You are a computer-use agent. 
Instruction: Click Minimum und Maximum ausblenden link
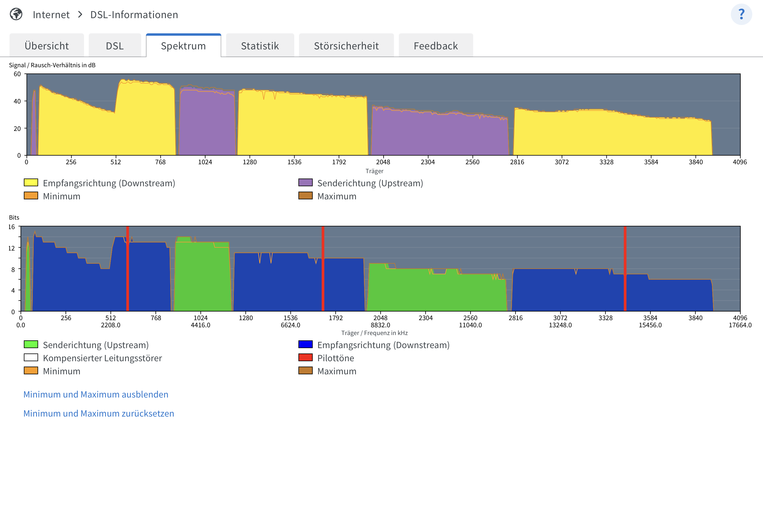96,394
